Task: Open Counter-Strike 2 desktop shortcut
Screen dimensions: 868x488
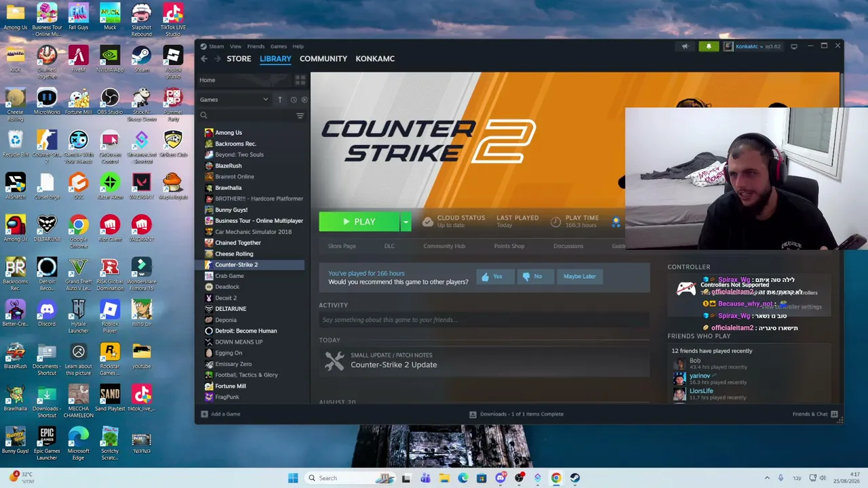Action: [47, 148]
